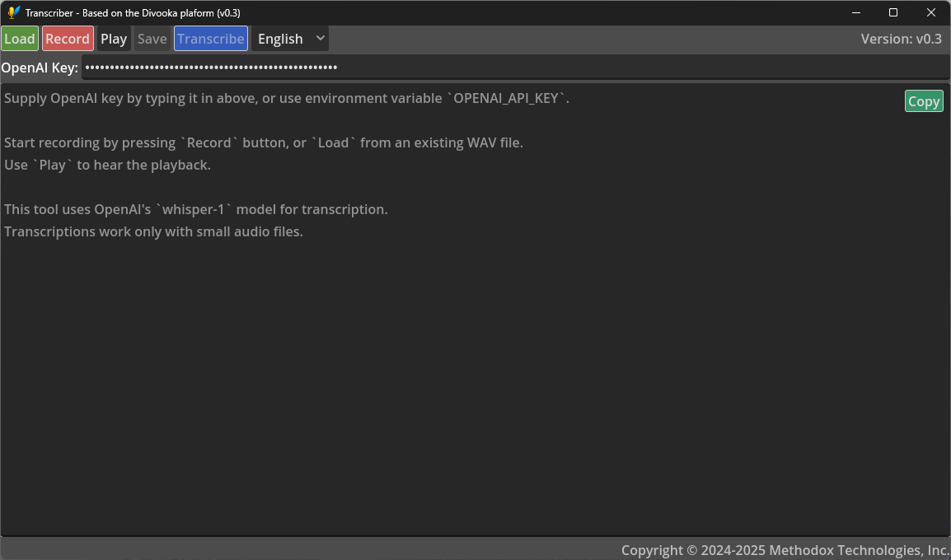Click the line 'This tool uses OpenAI's `whisper-1` model'
The image size is (951, 560).
tap(196, 210)
